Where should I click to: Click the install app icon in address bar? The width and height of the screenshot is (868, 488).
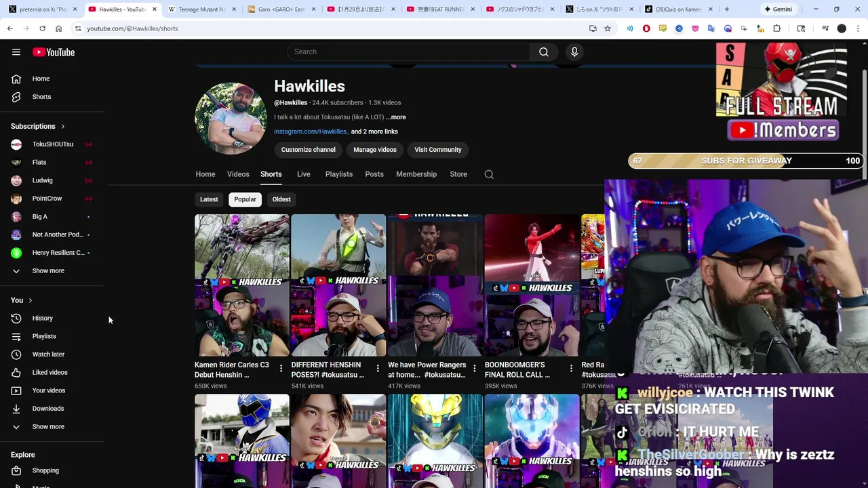593,28
